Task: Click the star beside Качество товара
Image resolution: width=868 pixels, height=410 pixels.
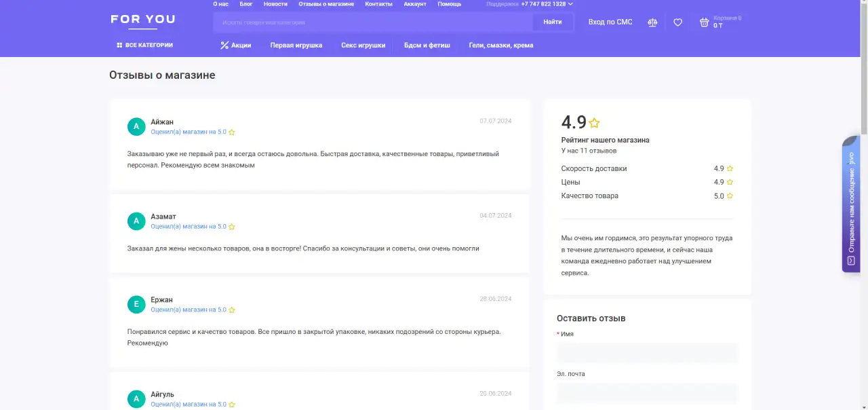Action: (x=728, y=195)
